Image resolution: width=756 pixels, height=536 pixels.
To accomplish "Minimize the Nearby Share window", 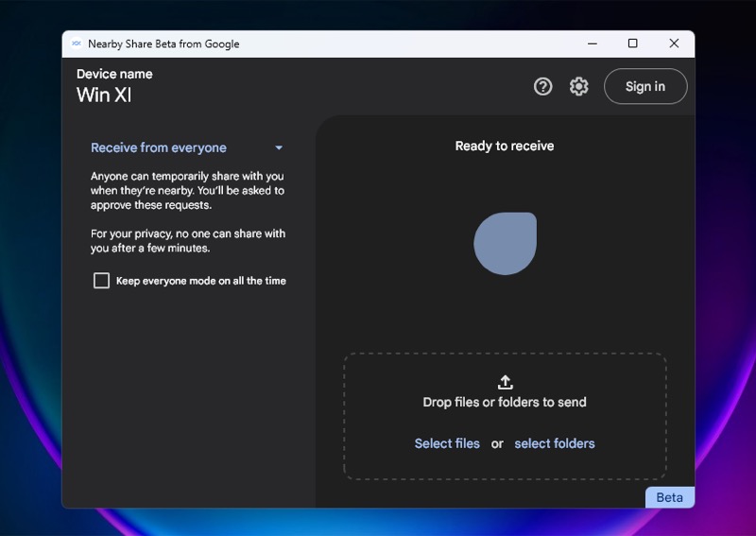I will [593, 43].
